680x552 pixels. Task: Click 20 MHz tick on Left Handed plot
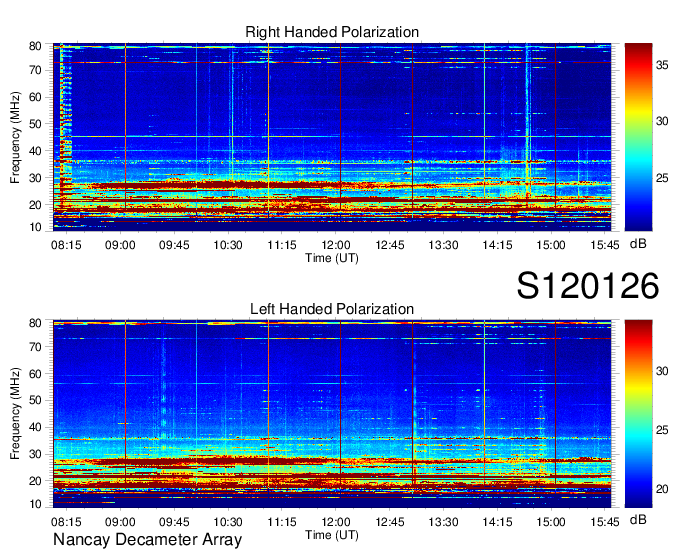pyautogui.click(x=35, y=481)
